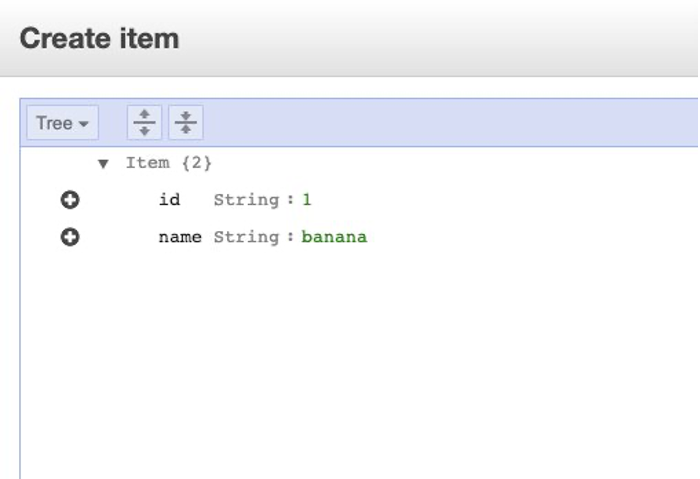Click the caret arrow on Tree button
The image size is (700, 479).
click(x=84, y=124)
